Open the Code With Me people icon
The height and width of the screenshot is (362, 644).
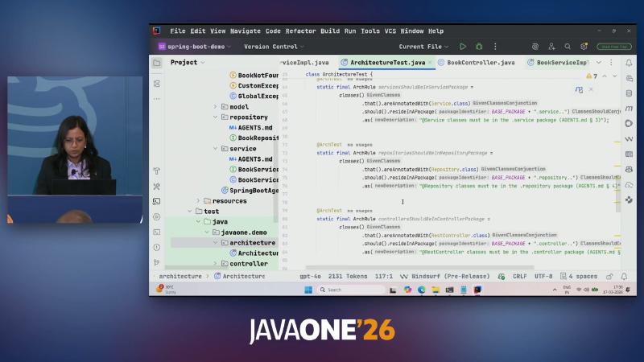[551, 47]
